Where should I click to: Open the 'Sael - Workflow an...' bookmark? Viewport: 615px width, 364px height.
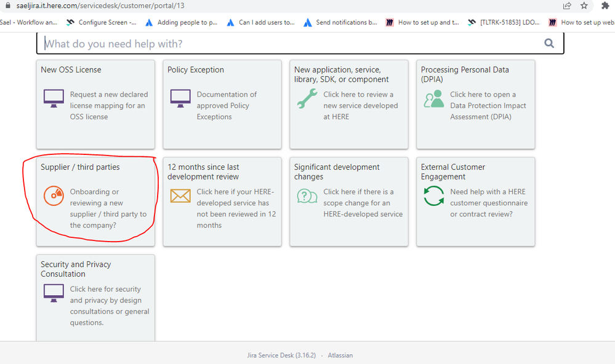pos(29,22)
